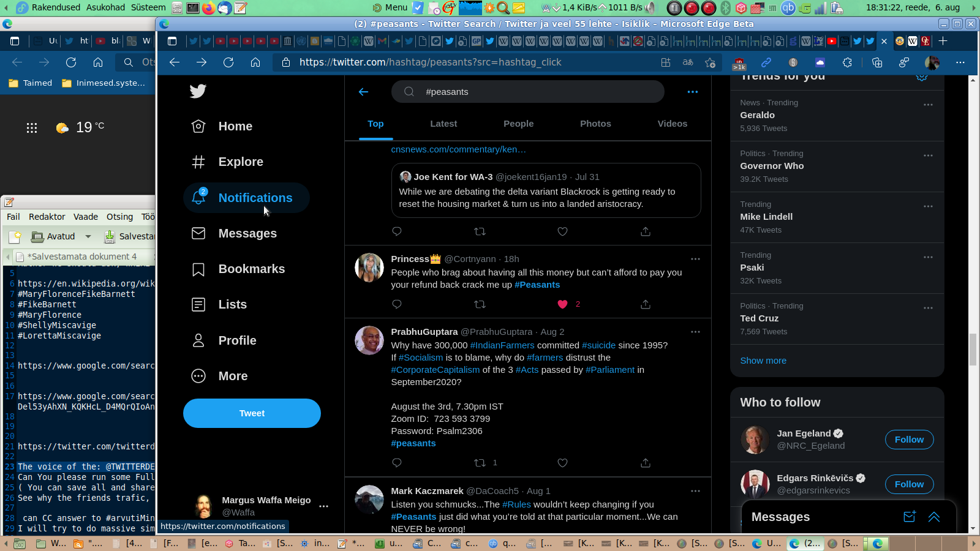This screenshot has height=551, width=980.
Task: Share PrabhuGuptara's tweet
Action: (646, 463)
